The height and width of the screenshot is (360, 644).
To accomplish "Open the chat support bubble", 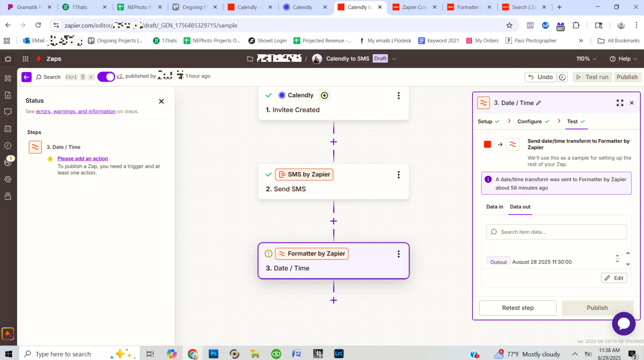I will pos(624,323).
